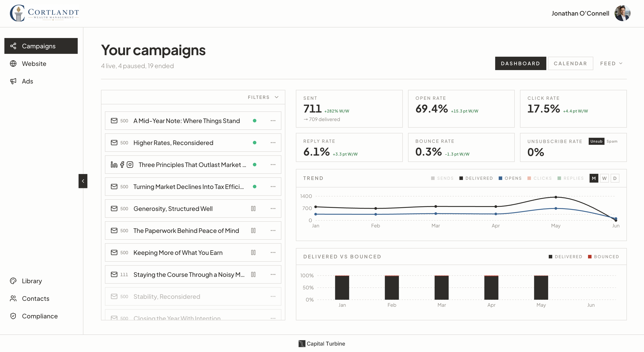Click the paused icon on The Paperwork Behind Peace of Mind

[x=253, y=230]
